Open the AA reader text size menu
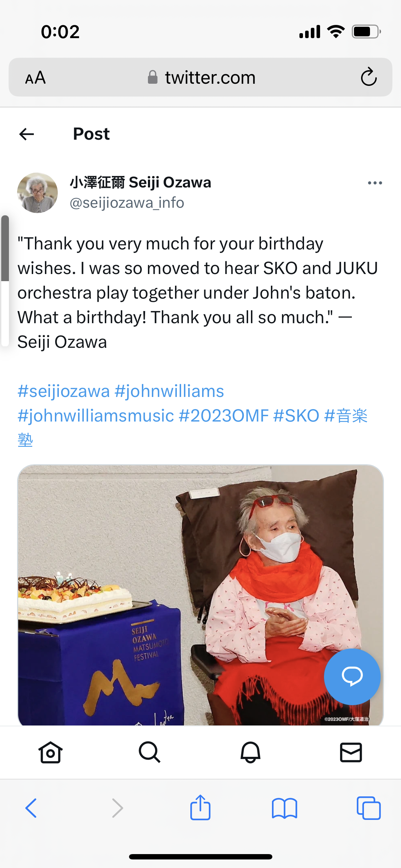This screenshot has width=401, height=868. pos(35,77)
